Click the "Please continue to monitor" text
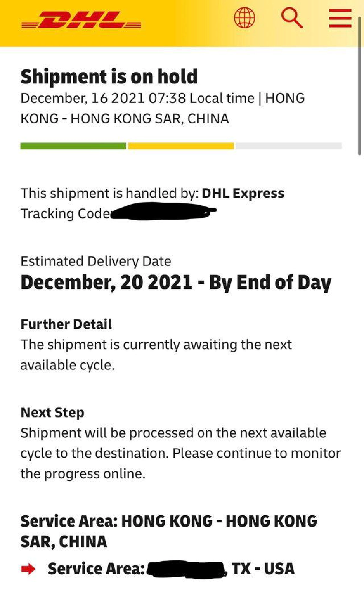This screenshot has width=364, height=605. (x=256, y=453)
